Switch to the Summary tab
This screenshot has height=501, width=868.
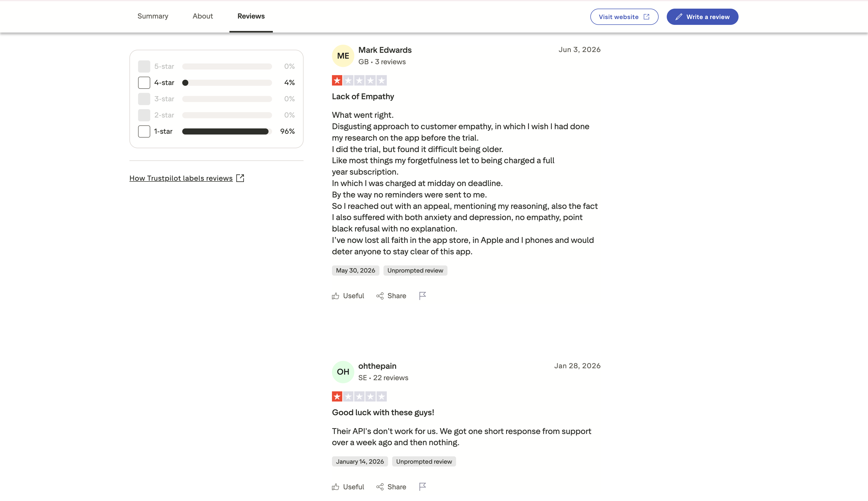pyautogui.click(x=153, y=16)
